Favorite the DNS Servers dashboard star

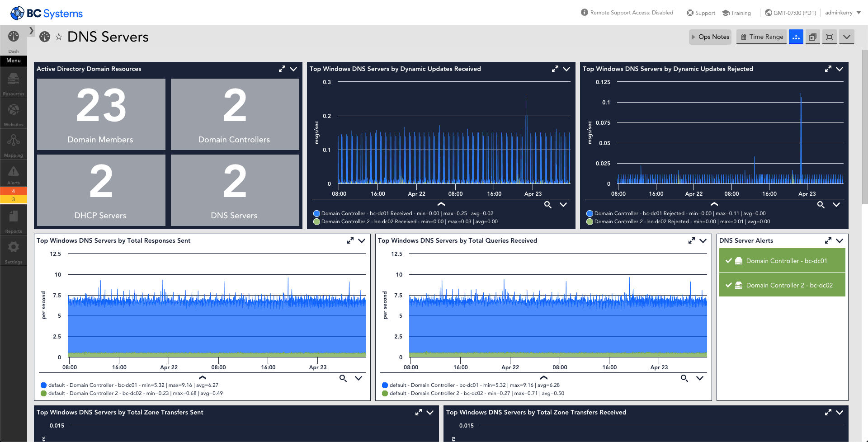(59, 37)
